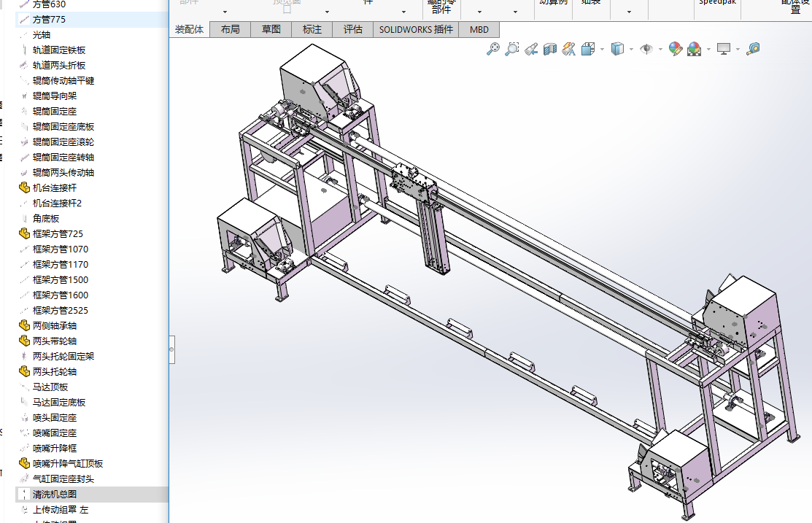Image resolution: width=812 pixels, height=523 pixels.
Task: Activate the Zoom to Area tool
Action: click(512, 49)
